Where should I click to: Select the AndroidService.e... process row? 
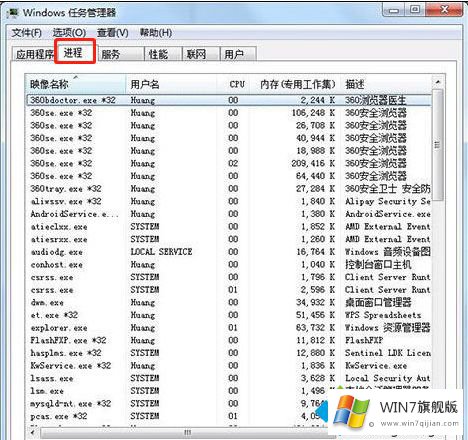pos(229,214)
